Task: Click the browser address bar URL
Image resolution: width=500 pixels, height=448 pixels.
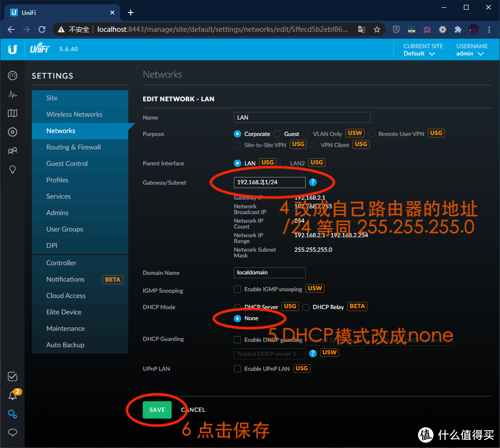Action: click(222, 29)
